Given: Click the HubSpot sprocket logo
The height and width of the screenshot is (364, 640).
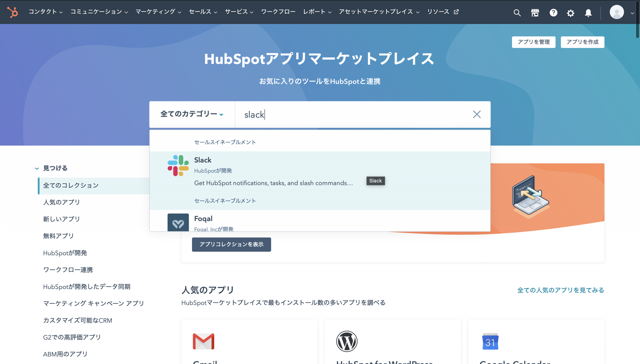Looking at the screenshot, I should pos(12,12).
